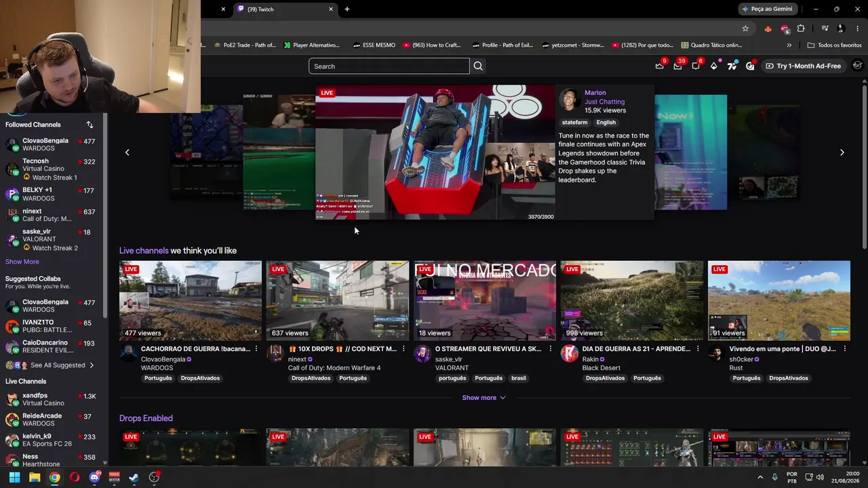
Task: Open Tecnosh in followed channels sidebar
Action: pos(51,169)
